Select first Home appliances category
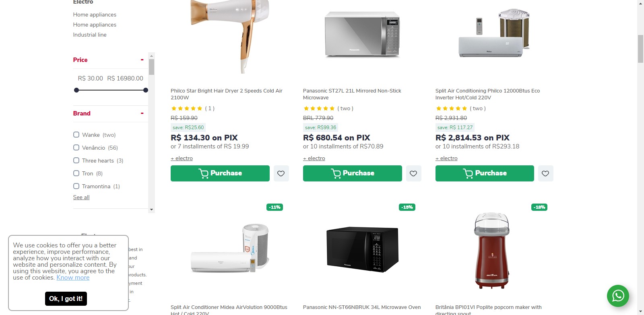 click(95, 14)
